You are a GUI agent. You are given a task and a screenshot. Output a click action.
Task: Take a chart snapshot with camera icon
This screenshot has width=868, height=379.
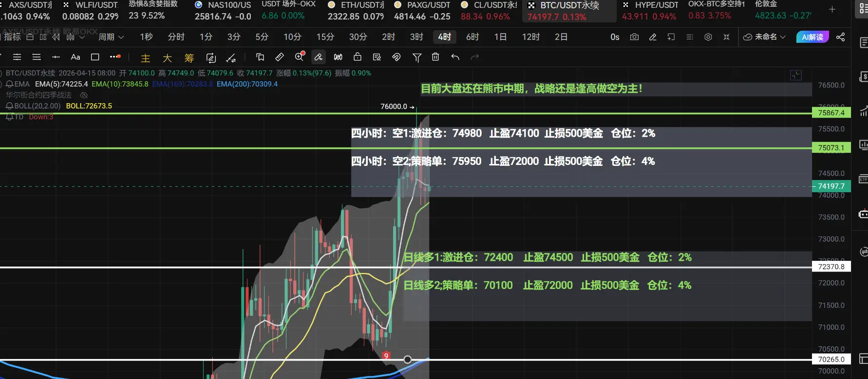click(634, 37)
